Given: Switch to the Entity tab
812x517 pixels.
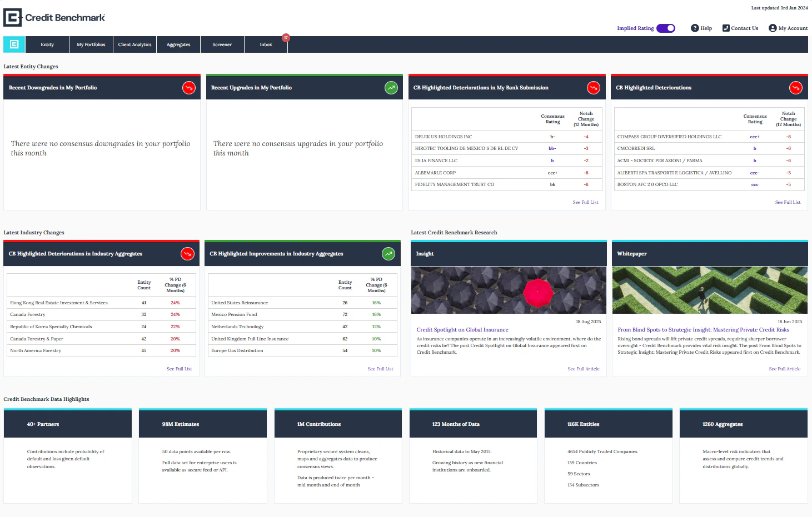Looking at the screenshot, I should [x=47, y=44].
